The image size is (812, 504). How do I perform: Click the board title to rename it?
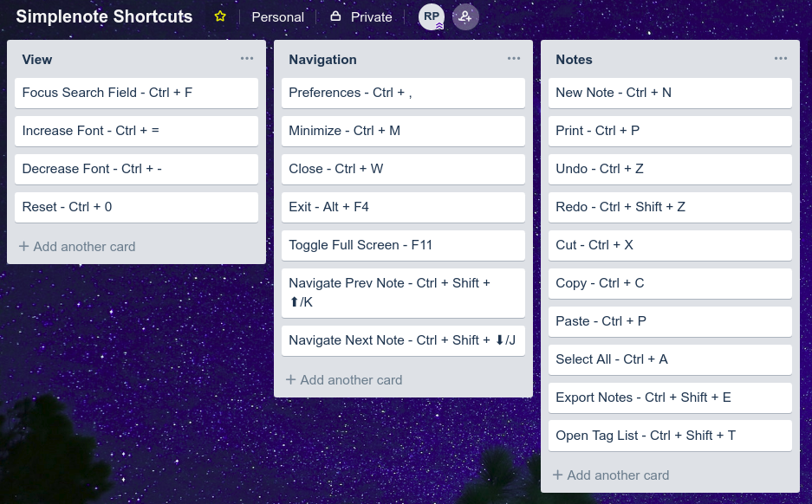point(104,16)
